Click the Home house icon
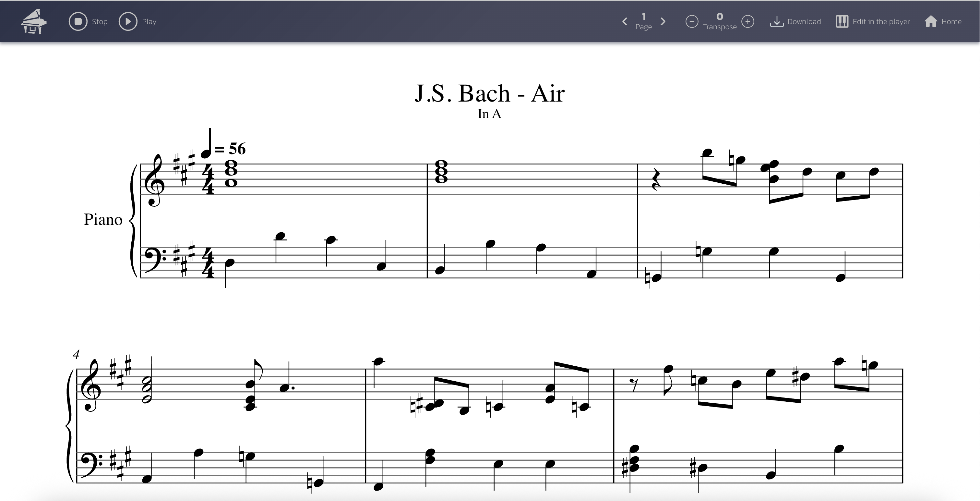This screenshot has width=980, height=501. pos(930,21)
